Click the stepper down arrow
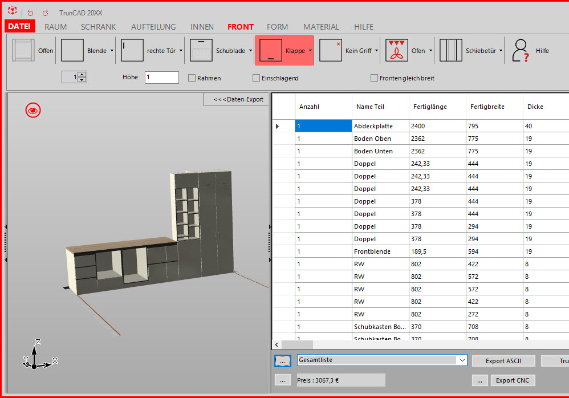 (82, 79)
